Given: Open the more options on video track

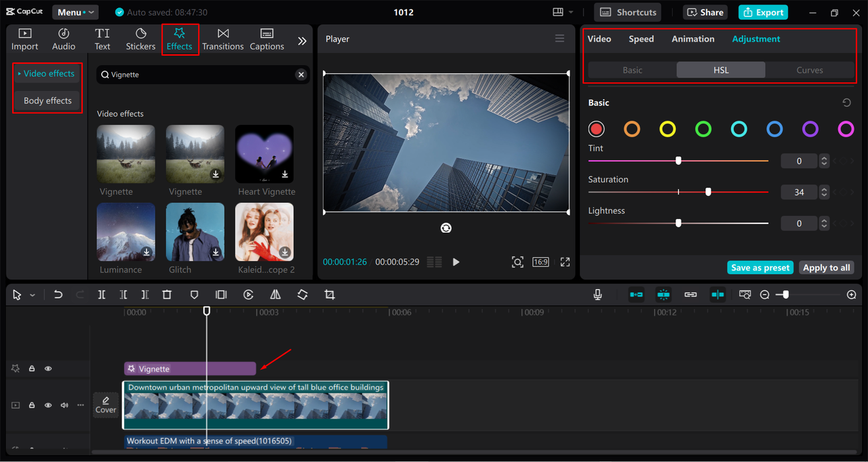Looking at the screenshot, I should [81, 405].
